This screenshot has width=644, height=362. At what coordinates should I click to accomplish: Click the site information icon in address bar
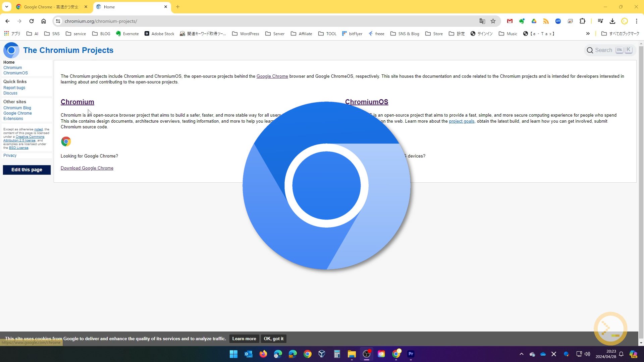58,21
